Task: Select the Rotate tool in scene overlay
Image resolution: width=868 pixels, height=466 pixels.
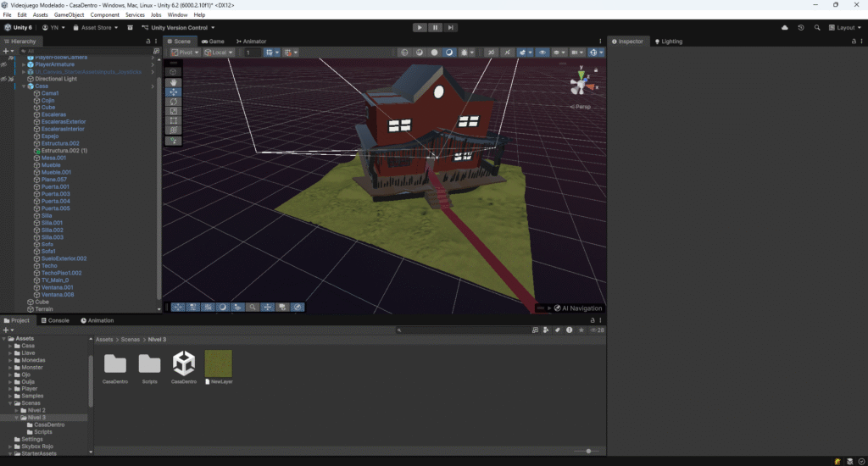Action: point(174,102)
